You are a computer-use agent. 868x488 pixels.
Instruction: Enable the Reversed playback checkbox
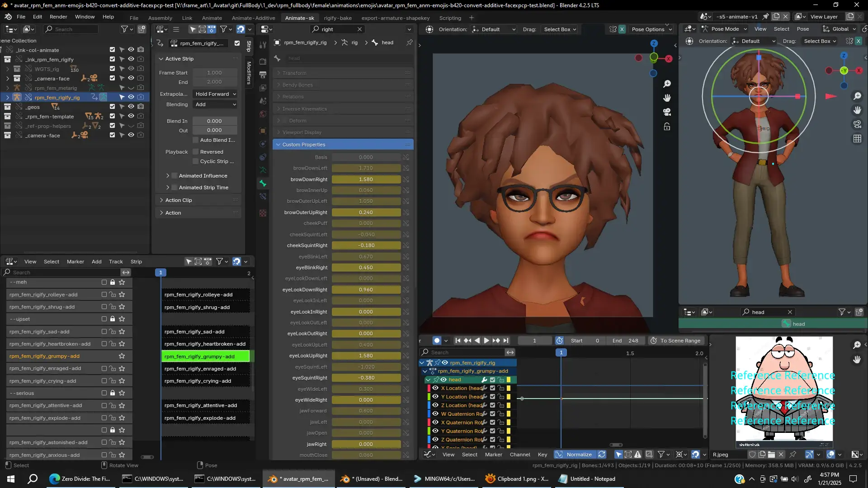[x=196, y=152]
